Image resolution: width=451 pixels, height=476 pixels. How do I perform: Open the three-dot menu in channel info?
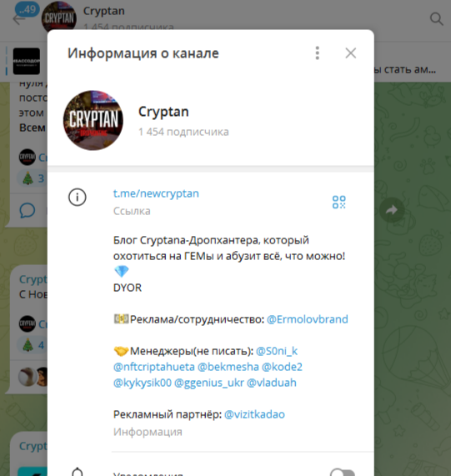pos(317,53)
